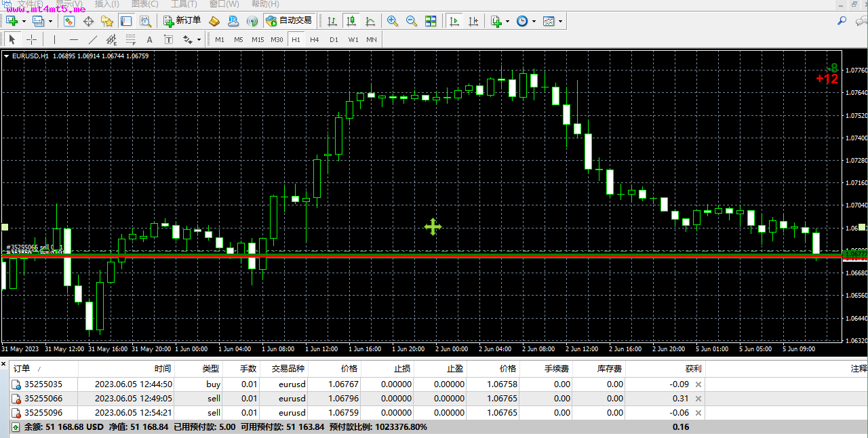This screenshot has height=438, width=868.
Task: Expand the Templates dropdown arrow
Action: click(x=560, y=21)
